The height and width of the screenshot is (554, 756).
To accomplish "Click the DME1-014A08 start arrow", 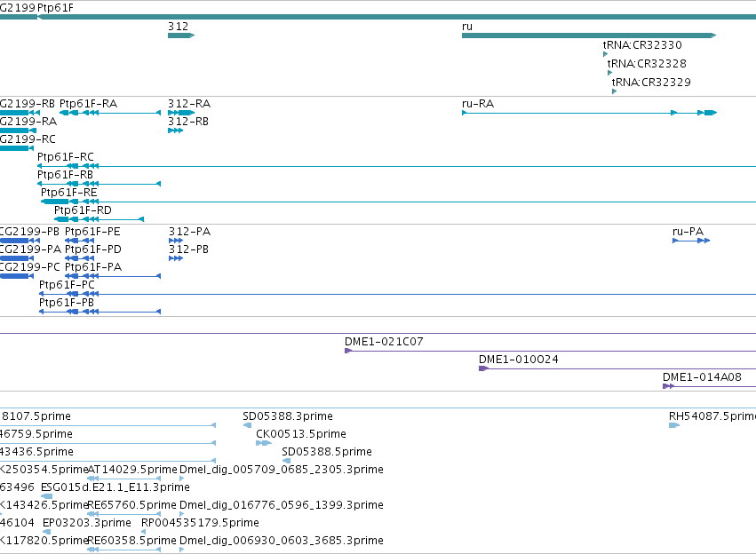I will [x=668, y=386].
